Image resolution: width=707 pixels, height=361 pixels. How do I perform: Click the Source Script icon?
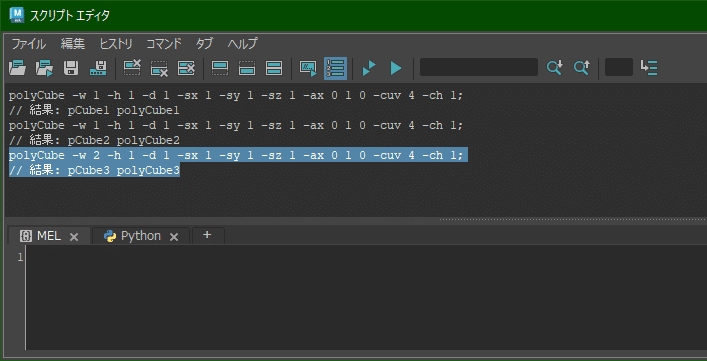[x=44, y=68]
